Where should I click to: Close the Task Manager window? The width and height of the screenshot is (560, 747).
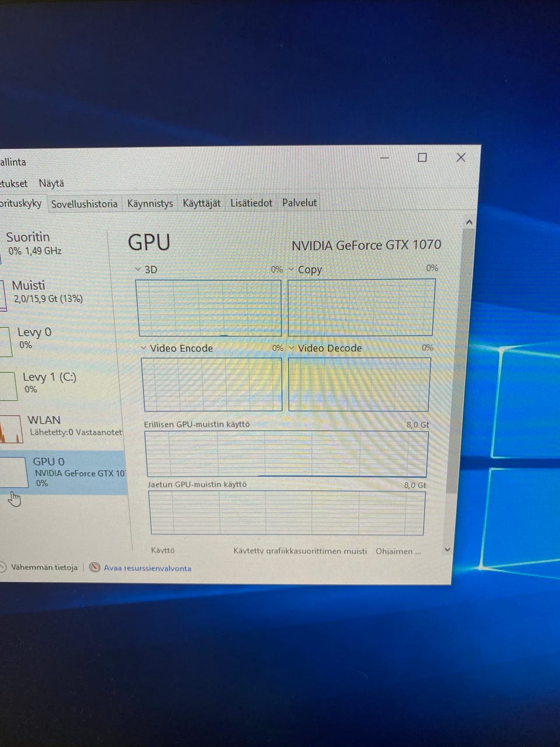[x=461, y=158]
